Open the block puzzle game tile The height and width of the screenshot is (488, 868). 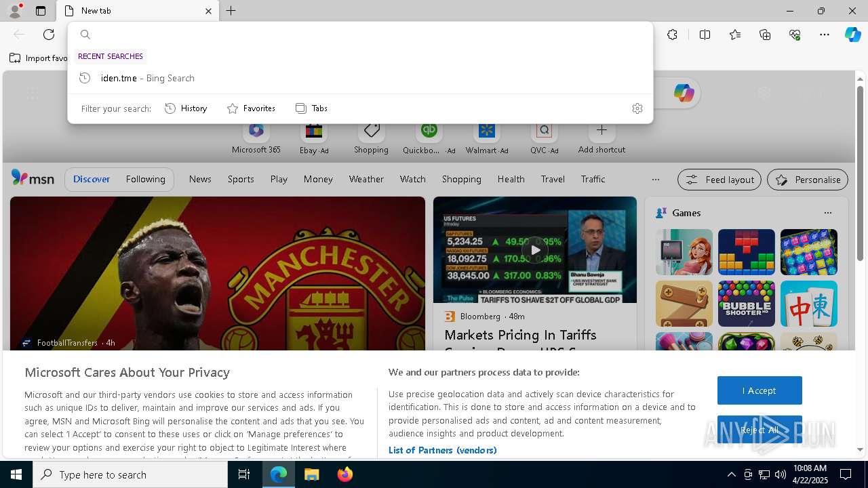point(746,252)
